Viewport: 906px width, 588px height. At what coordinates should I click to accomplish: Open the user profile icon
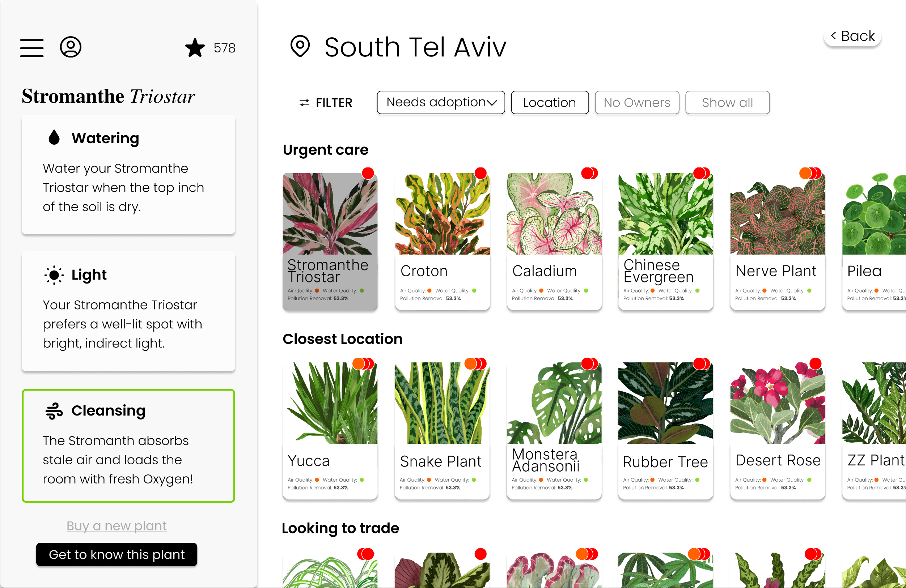pos(71,47)
